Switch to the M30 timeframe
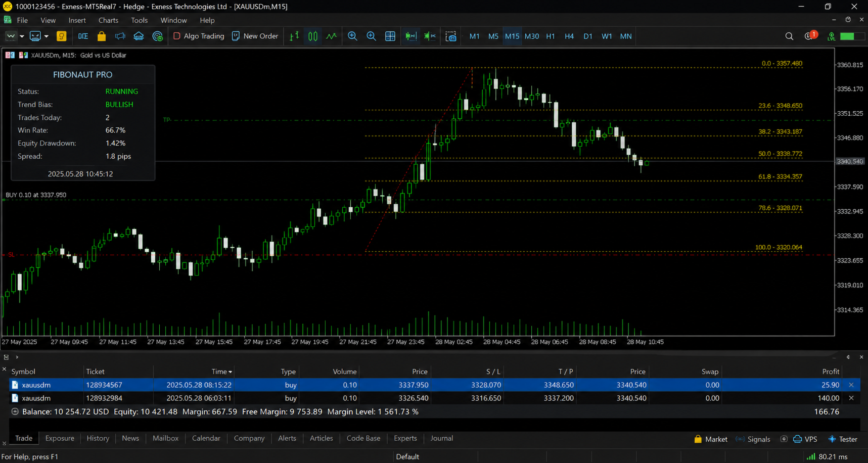Image resolution: width=868 pixels, height=463 pixels. click(x=532, y=36)
